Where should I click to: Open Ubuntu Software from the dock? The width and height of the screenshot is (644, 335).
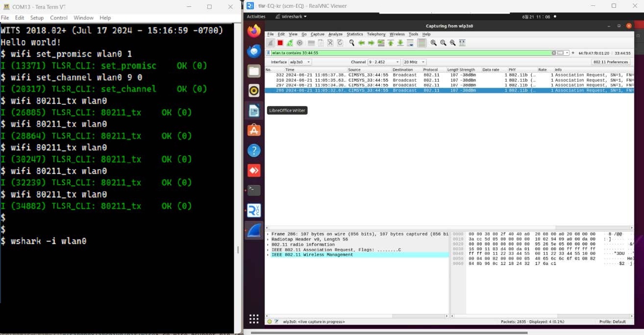[x=254, y=130]
